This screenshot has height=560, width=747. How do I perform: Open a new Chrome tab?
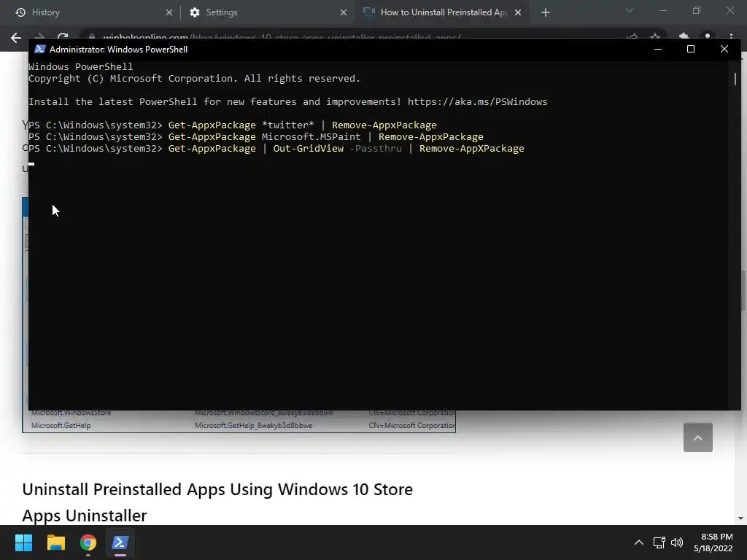coord(546,13)
